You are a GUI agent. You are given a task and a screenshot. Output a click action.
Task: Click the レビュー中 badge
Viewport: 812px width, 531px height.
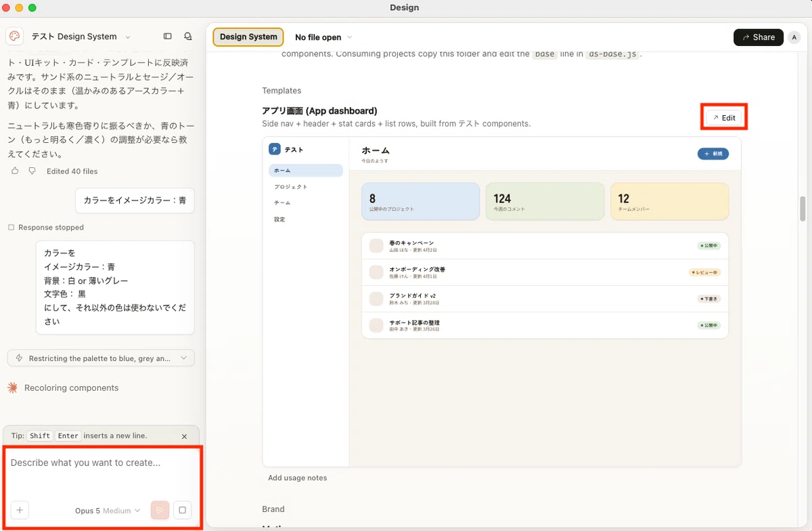coord(704,272)
